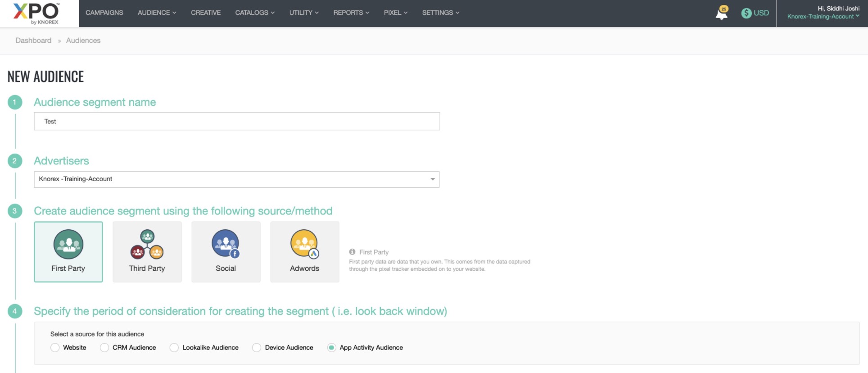Click the First Party info icon
The width and height of the screenshot is (868, 373).
coord(352,252)
